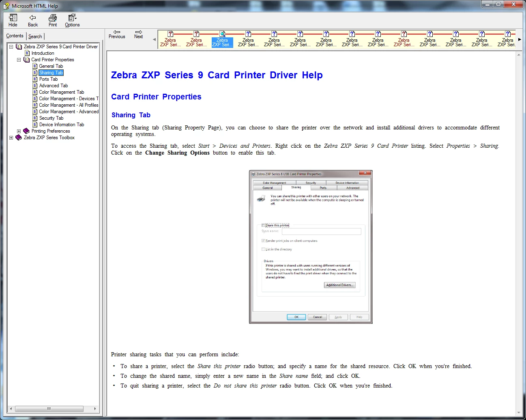Click the open book icon of Card Printer Properties
This screenshot has height=420, width=526.
[26, 60]
